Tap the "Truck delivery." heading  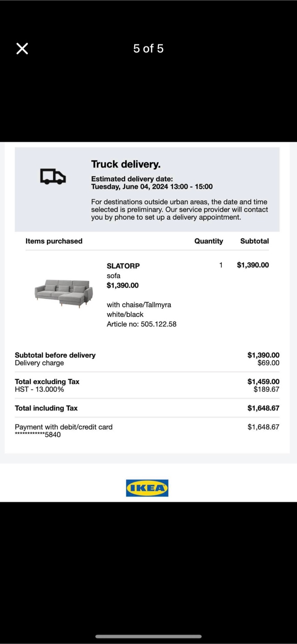click(x=126, y=164)
